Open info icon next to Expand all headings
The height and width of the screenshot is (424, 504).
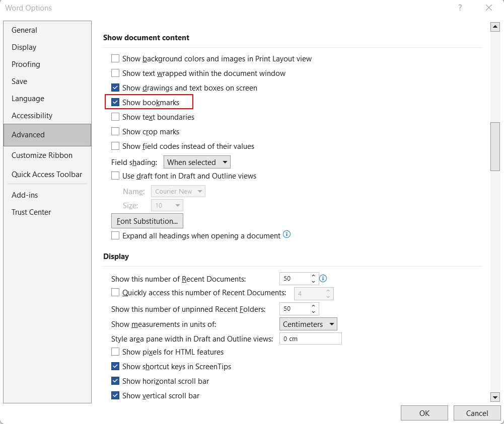[286, 234]
